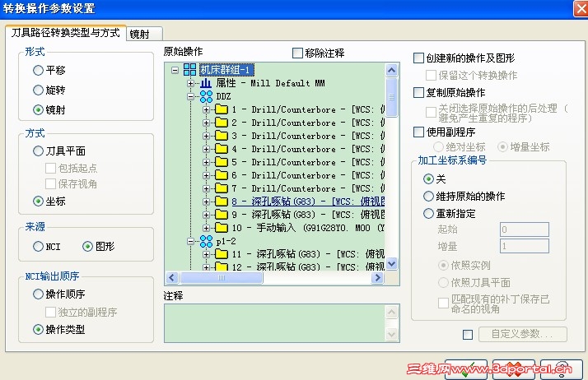This screenshot has width=588, height=380.
Task: Select row '2 - Drill/Counterbore' text
Action: pyautogui.click(x=308, y=123)
